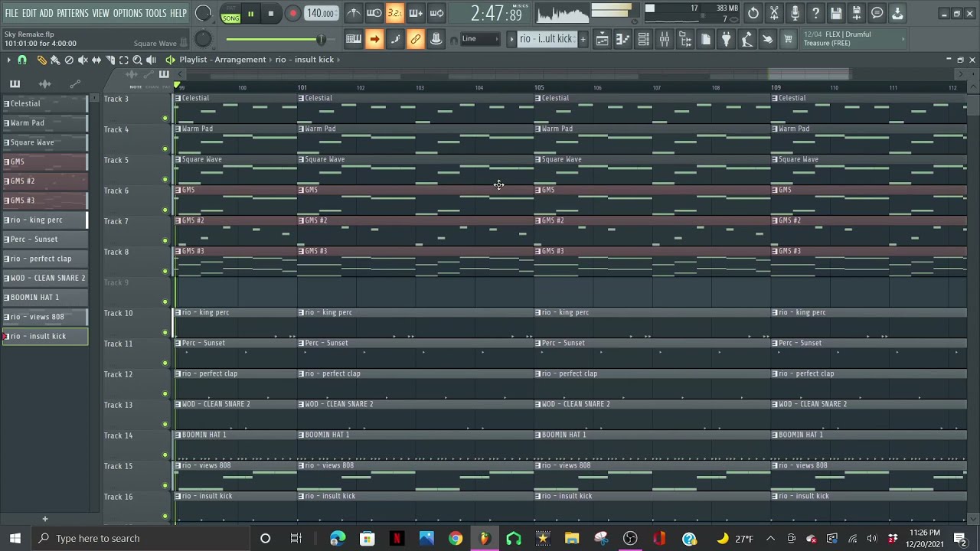This screenshot has width=980, height=551.
Task: Select the Mute tool in Playlist
Action: click(x=83, y=60)
